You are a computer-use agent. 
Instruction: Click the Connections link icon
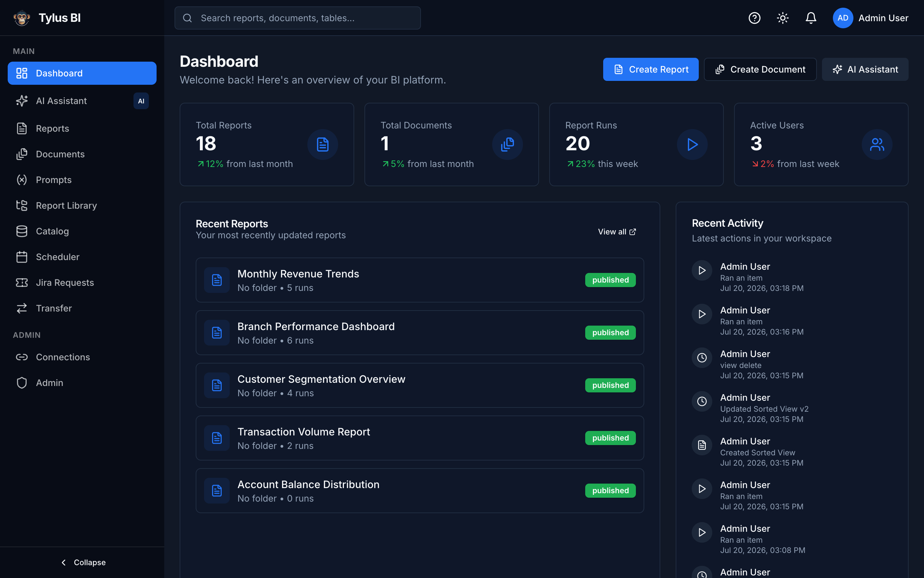[22, 357]
